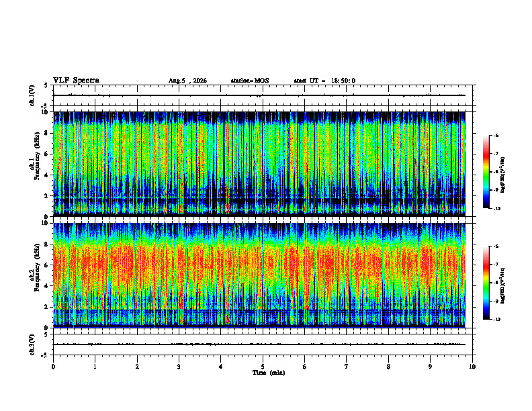Click the ch.3 voltage waveform trace
This screenshot has width=532, height=411.
[259, 345]
